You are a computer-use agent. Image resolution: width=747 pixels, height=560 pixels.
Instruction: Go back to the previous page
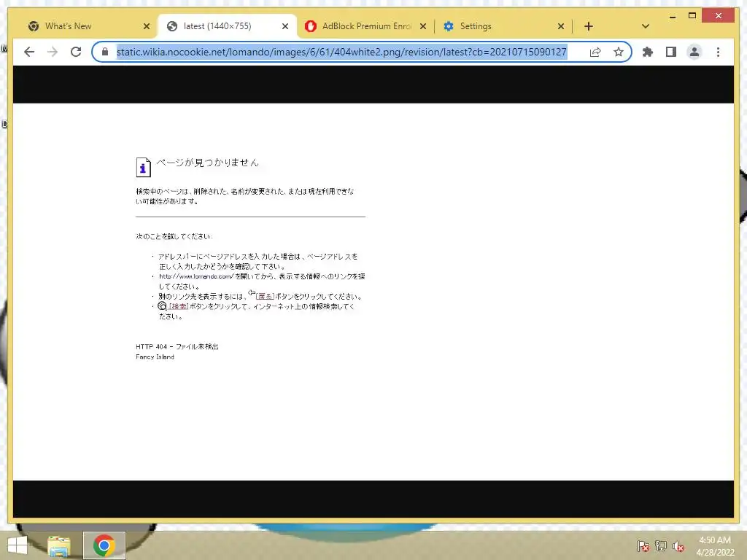[x=29, y=52]
